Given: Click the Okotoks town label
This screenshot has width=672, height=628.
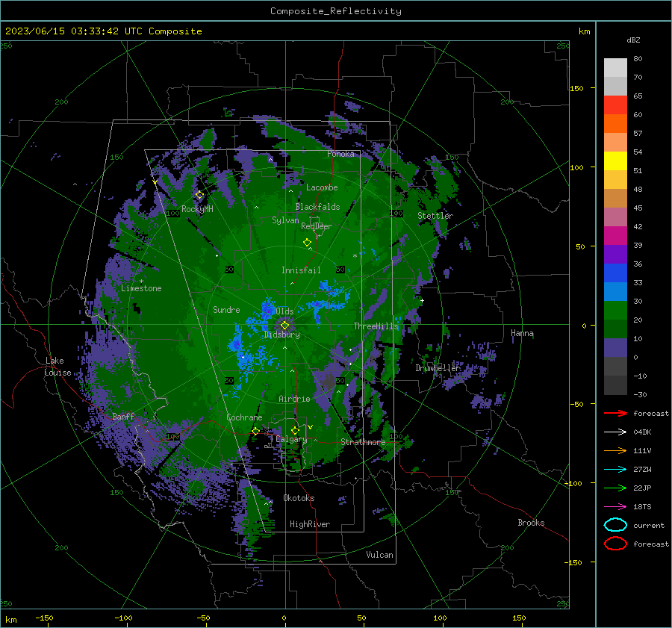Looking at the screenshot, I should (299, 498).
